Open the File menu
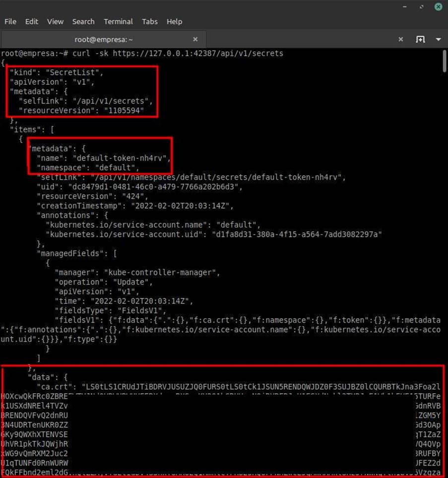Image resolution: width=448 pixels, height=478 pixels. (10, 21)
